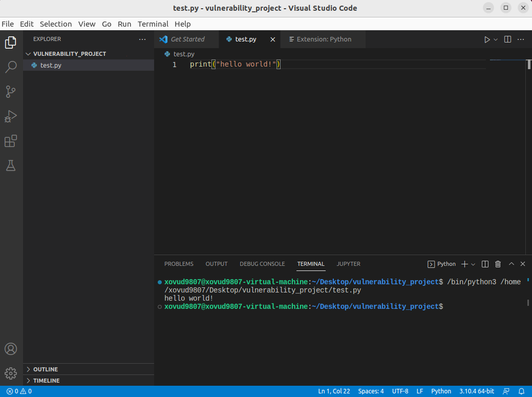Switch to Extension: Python tab

[324, 39]
